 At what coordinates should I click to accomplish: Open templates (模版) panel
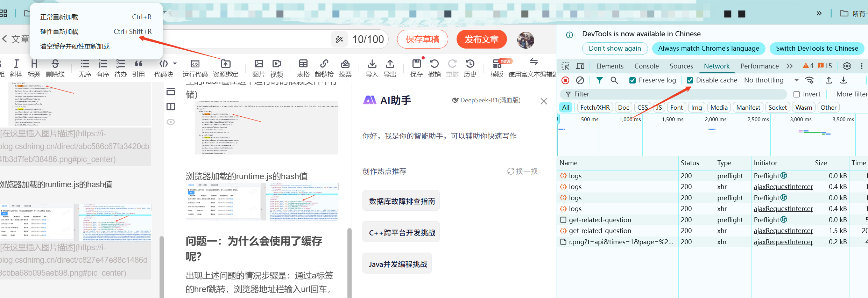(497, 68)
